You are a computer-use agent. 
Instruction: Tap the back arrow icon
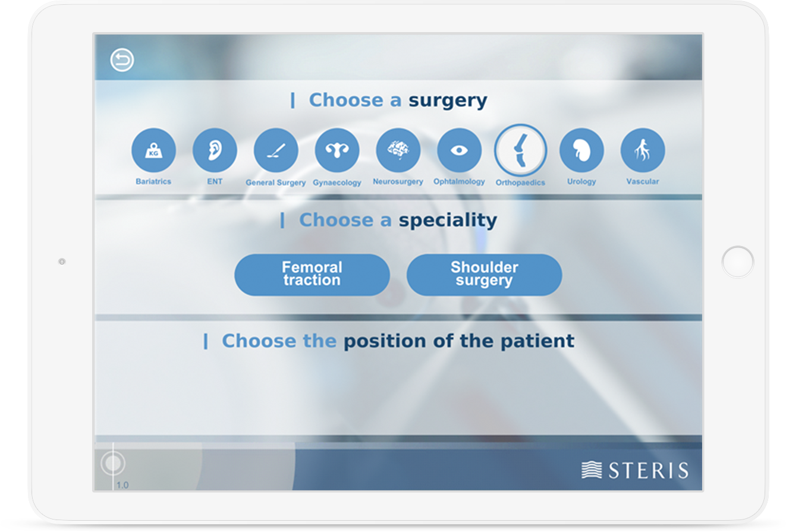coord(122,60)
